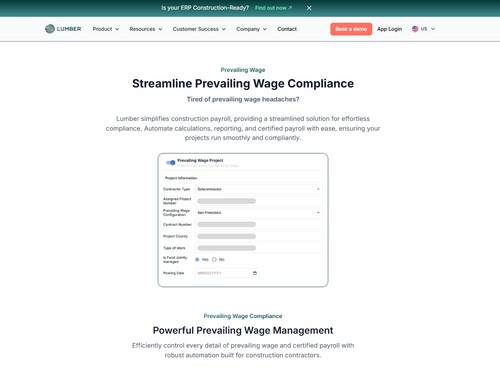500x367 pixels.
Task: Expand the Company menu
Action: click(251, 29)
